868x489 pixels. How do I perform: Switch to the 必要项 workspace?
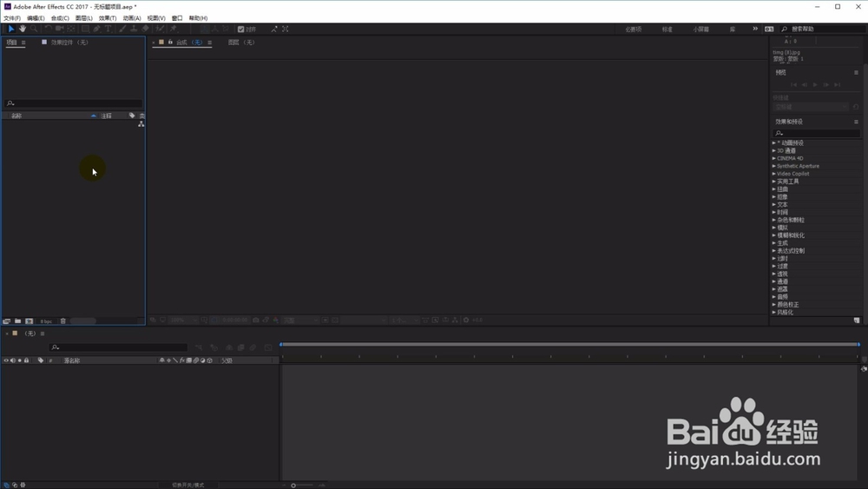[634, 30]
